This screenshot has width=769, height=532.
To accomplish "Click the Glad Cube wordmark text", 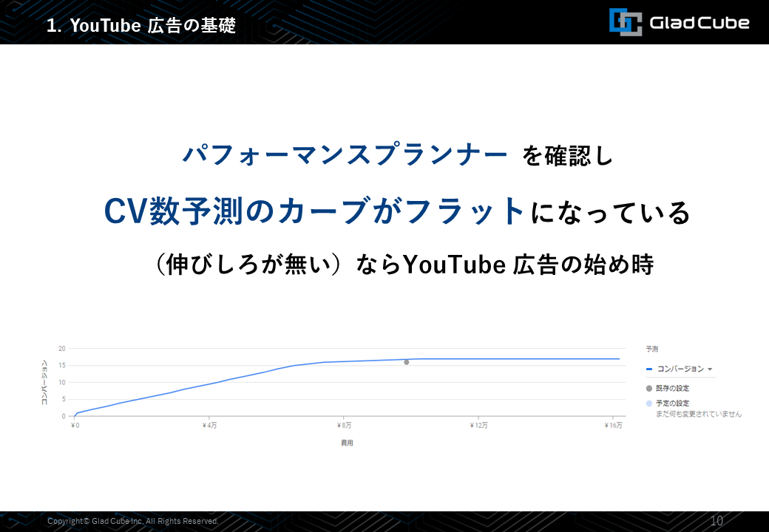I will pyautogui.click(x=699, y=22).
